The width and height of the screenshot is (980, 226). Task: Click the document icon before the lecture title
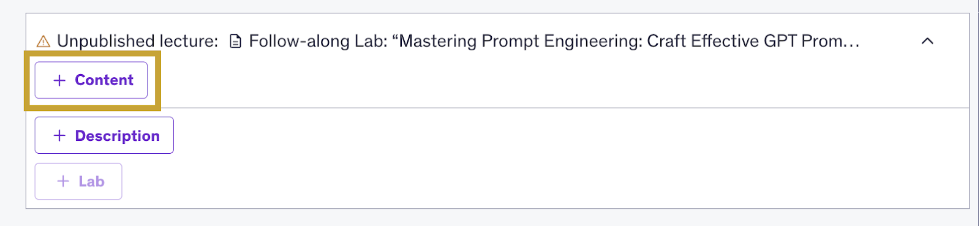(235, 42)
